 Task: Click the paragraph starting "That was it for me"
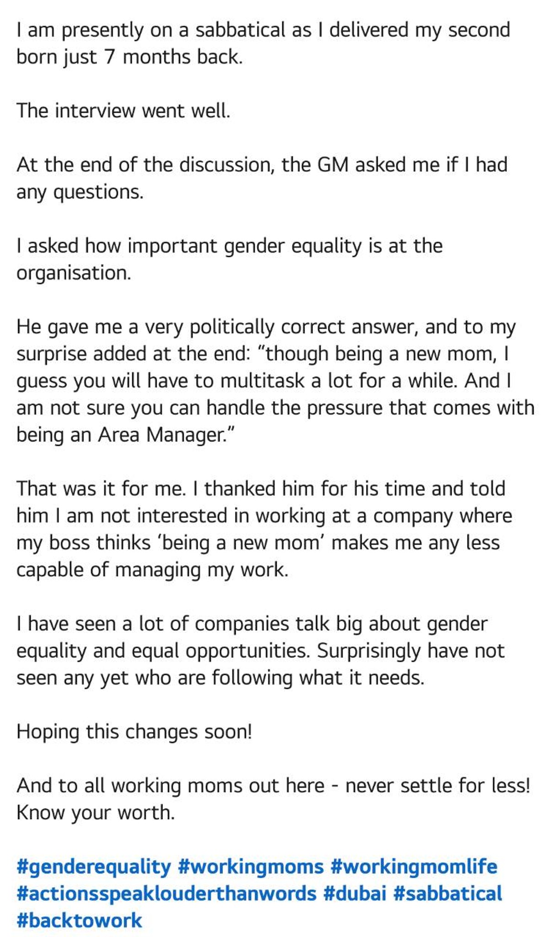(264, 529)
